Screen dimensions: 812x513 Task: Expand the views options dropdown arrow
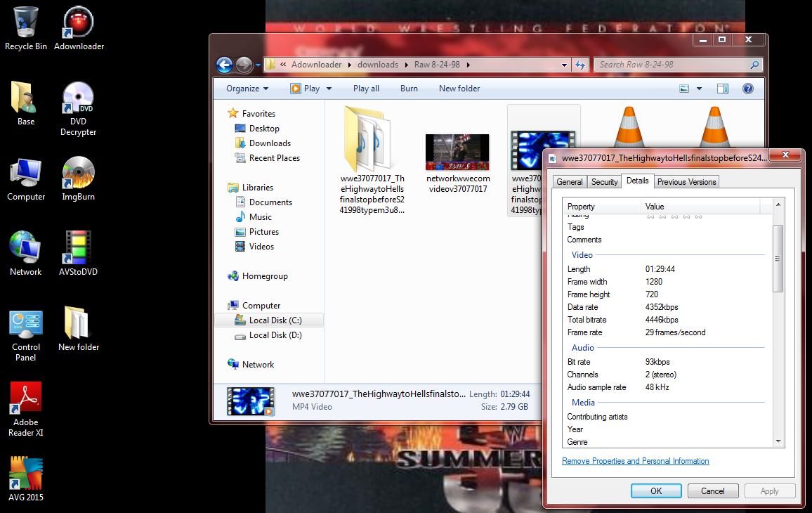pyautogui.click(x=699, y=89)
